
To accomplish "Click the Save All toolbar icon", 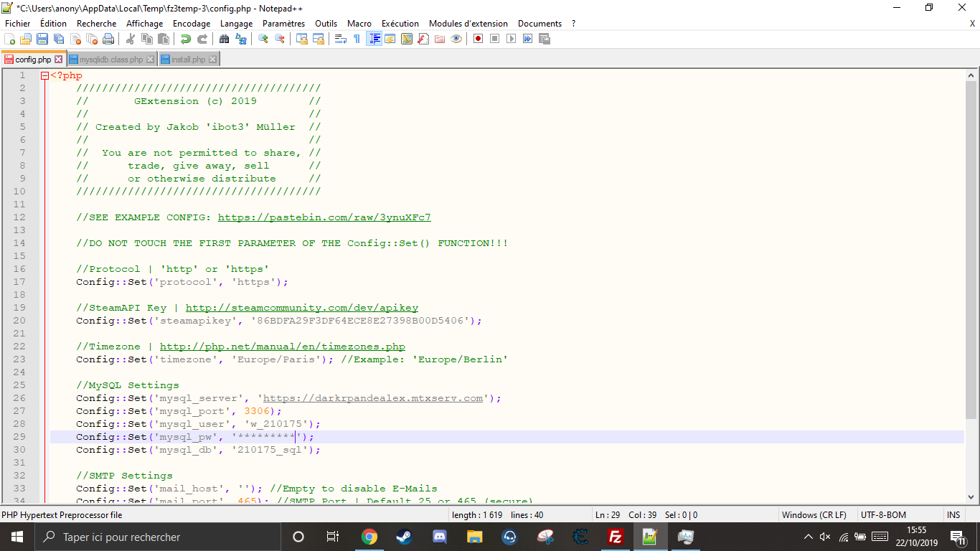I will tap(59, 39).
